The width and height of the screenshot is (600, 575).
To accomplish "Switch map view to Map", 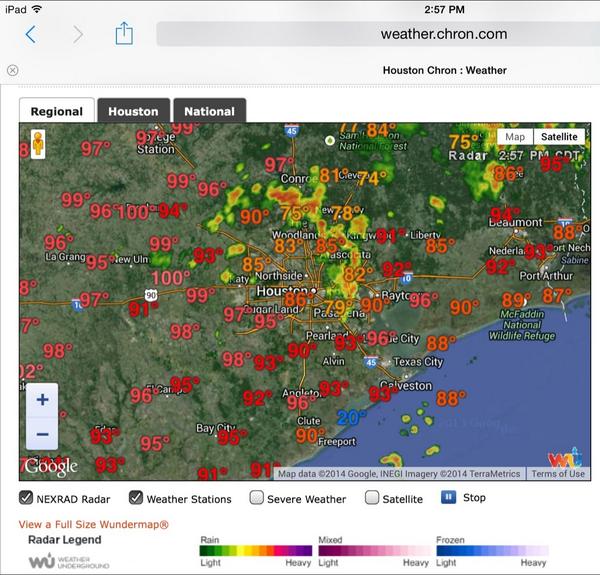I will click(x=514, y=137).
